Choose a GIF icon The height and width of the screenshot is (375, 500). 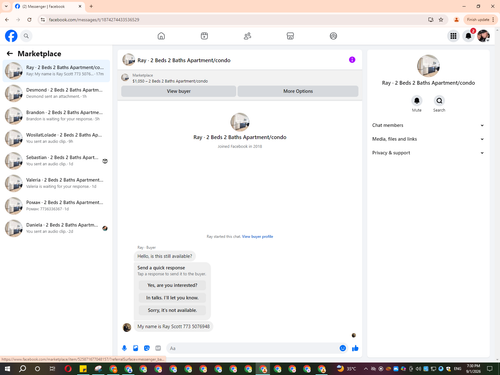[x=158, y=348]
